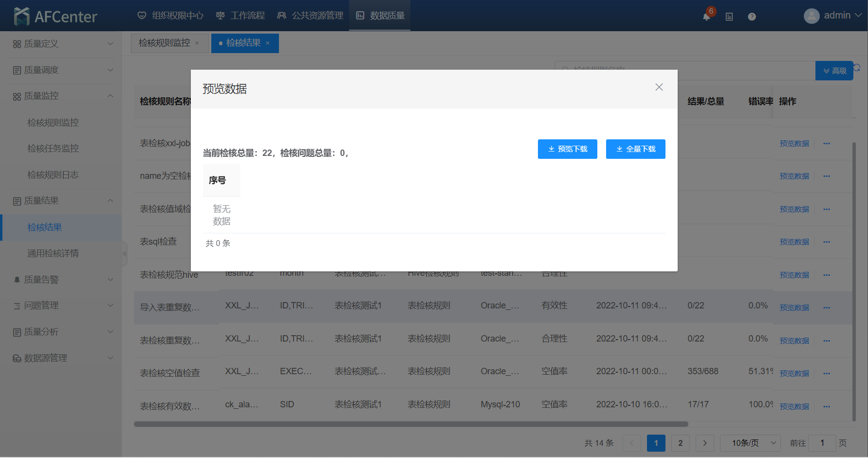Viewport: 868px width, 458px height.
Task: Collapse the sidebar with the handle arrow
Action: pos(124,254)
